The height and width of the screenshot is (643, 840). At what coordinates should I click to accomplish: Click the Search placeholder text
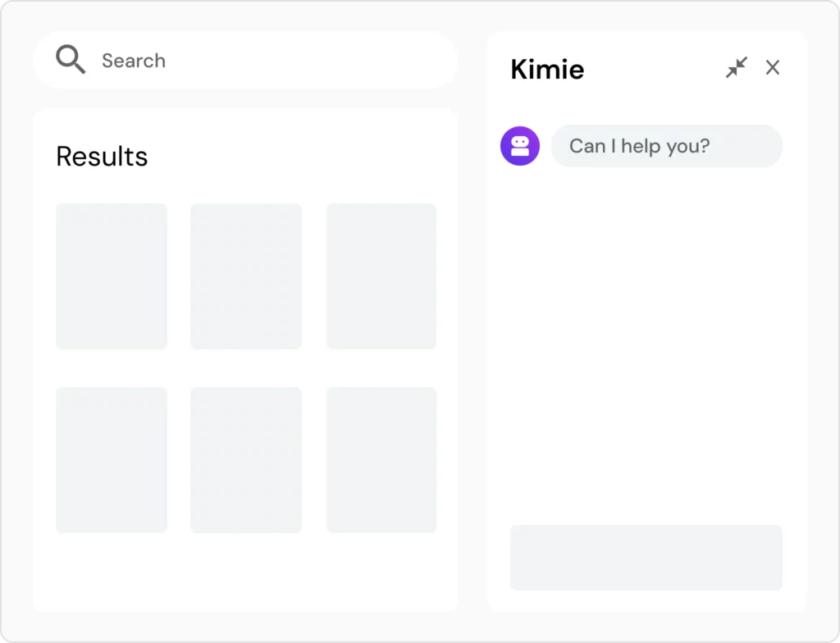[x=134, y=61]
